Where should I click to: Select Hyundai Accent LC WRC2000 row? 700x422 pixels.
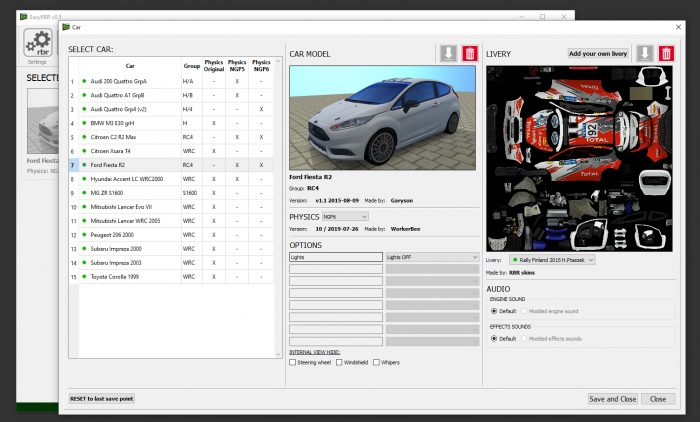pos(171,179)
